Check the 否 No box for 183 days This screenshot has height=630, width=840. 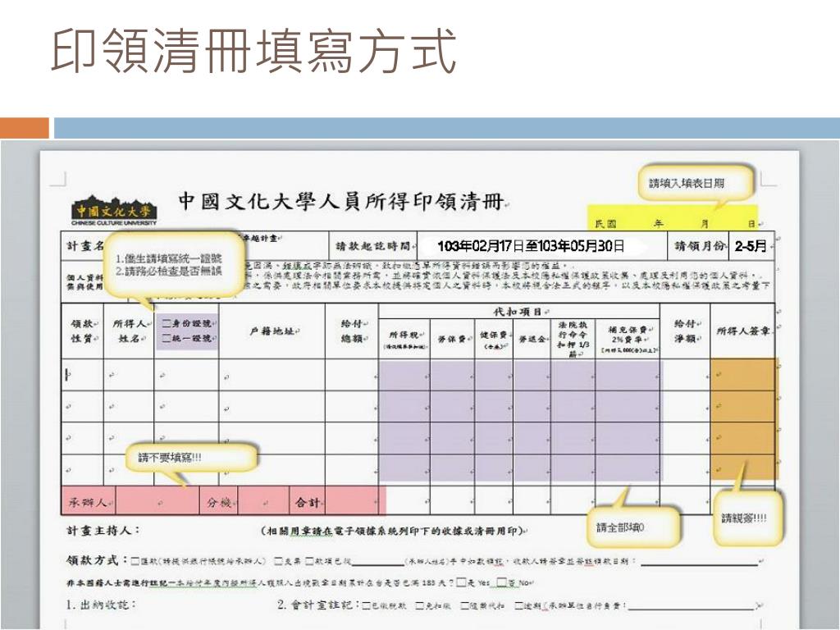[501, 582]
